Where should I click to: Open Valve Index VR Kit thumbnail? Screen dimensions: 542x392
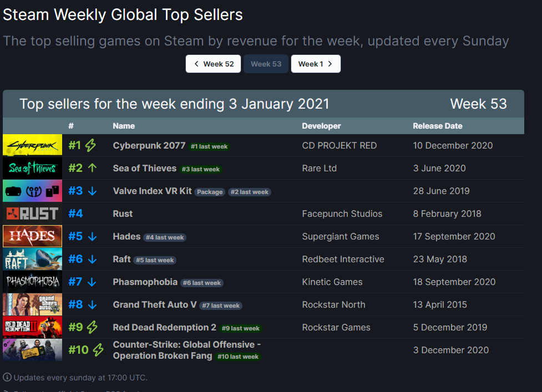(x=33, y=191)
